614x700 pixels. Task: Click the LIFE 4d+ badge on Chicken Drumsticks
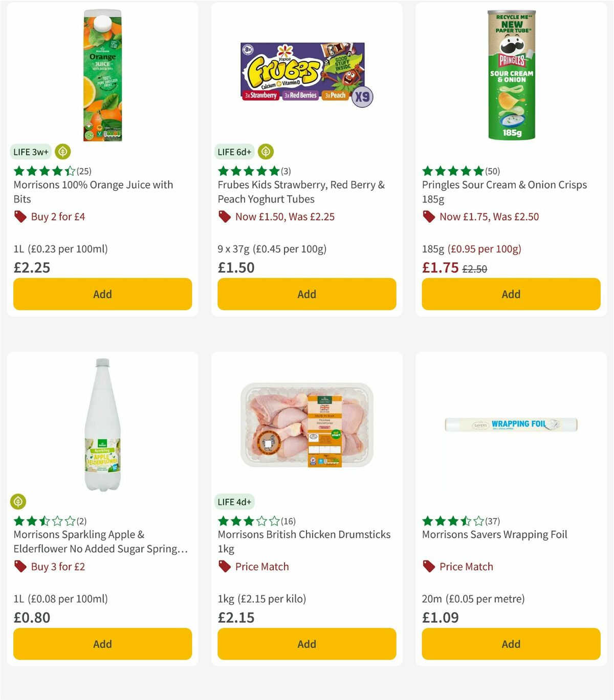[234, 502]
